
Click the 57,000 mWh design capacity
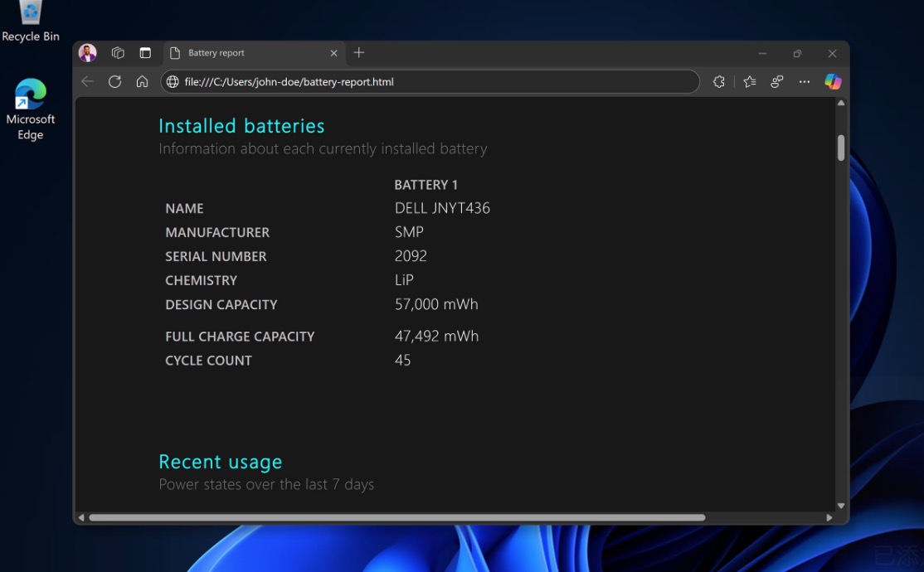coord(436,304)
